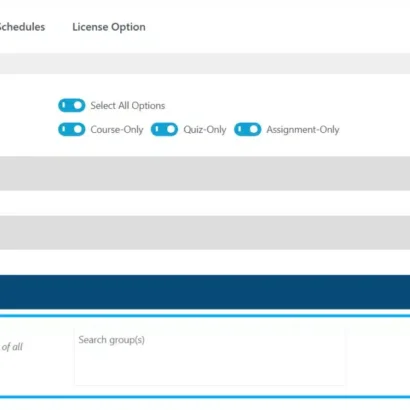Click the Quiz-Only label text

point(205,130)
